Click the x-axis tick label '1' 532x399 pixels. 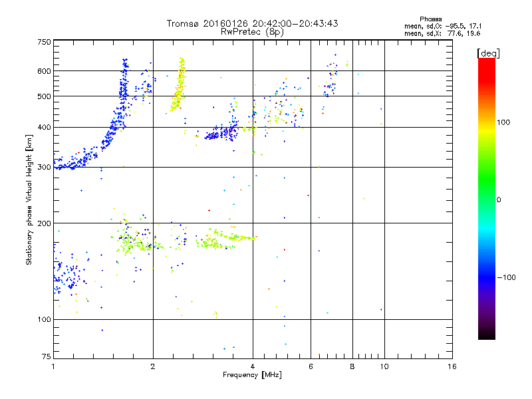pos(53,366)
